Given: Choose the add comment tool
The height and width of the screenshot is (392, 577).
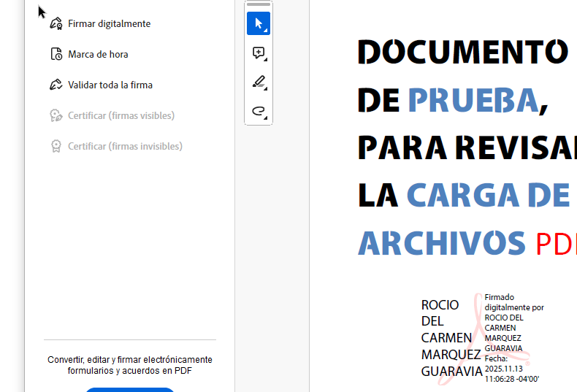Looking at the screenshot, I should point(258,53).
